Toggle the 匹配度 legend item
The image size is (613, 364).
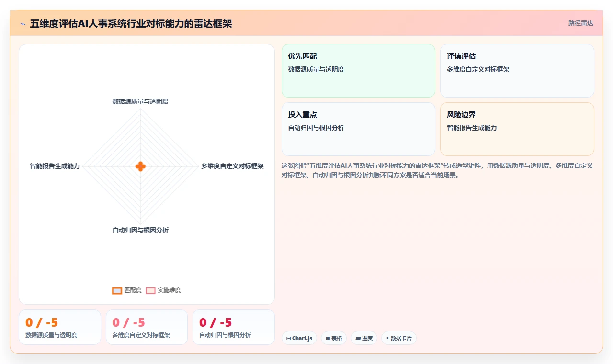[127, 290]
